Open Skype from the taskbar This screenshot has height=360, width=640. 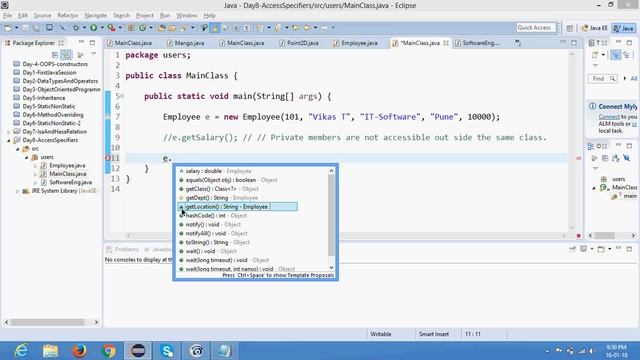click(x=167, y=351)
